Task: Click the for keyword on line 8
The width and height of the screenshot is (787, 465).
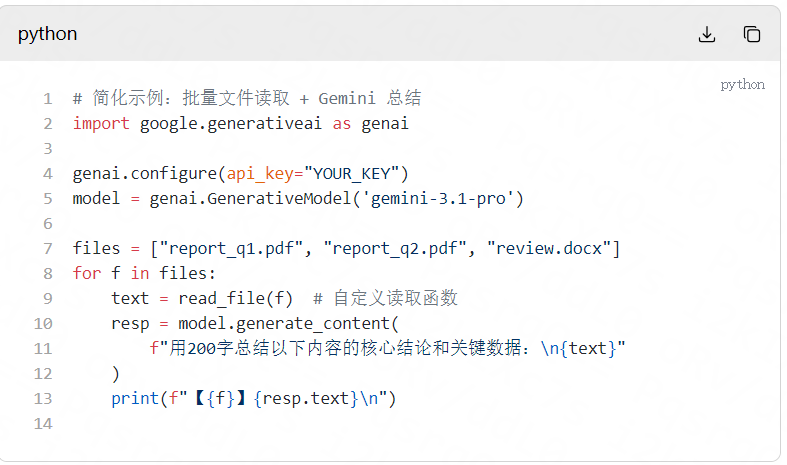Action: pyautogui.click(x=85, y=274)
